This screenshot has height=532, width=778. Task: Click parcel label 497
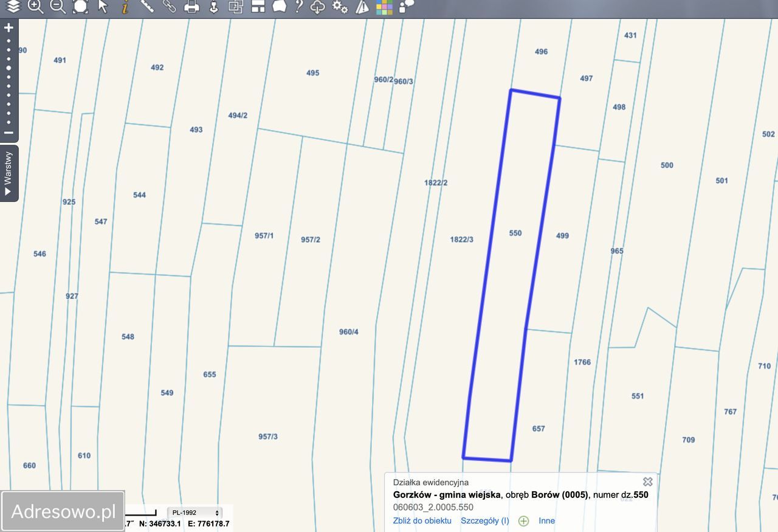(586, 78)
